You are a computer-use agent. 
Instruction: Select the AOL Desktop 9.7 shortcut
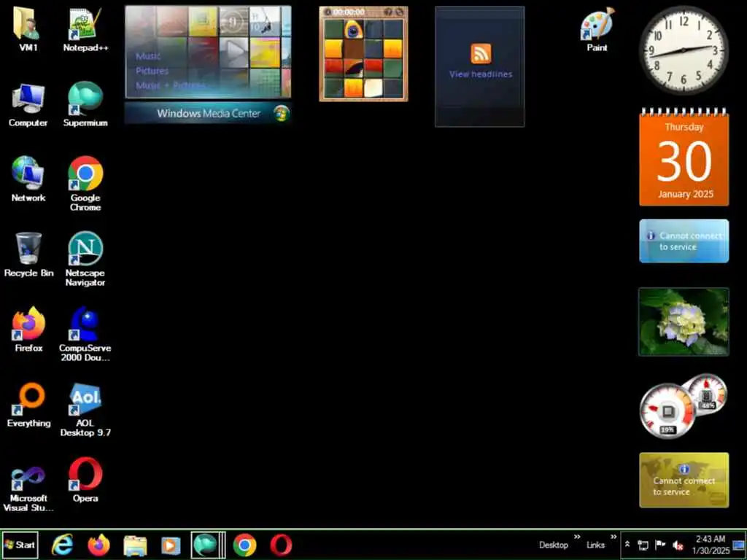85,410
